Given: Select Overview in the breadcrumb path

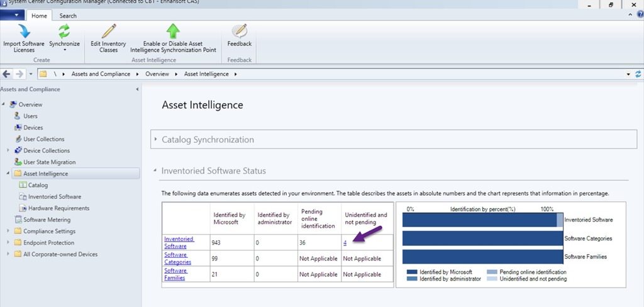Looking at the screenshot, I should point(157,74).
